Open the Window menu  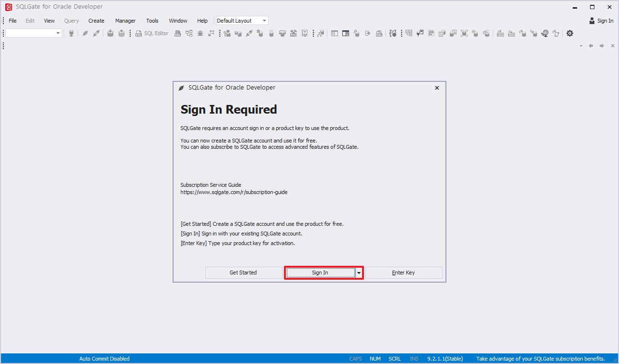tap(178, 21)
